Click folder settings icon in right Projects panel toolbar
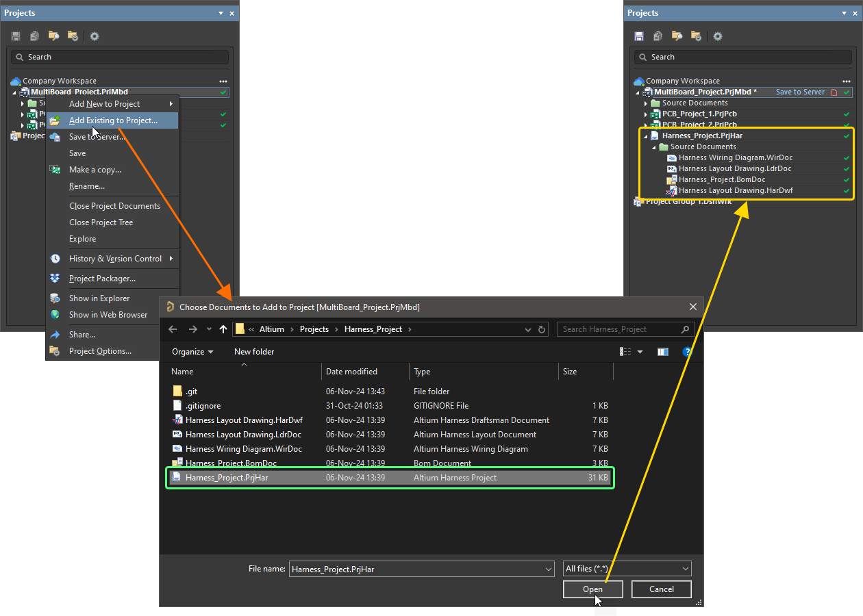 pos(696,36)
